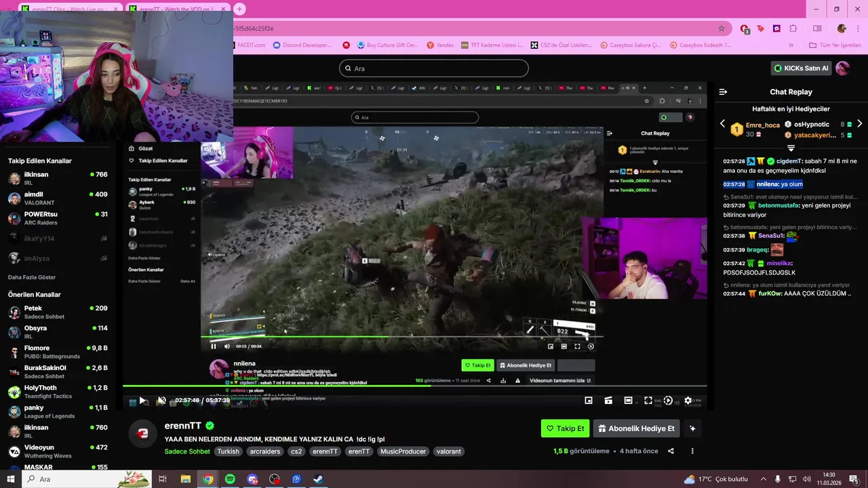The width and height of the screenshot is (868, 488).
Task: Click cigdemT username in chat
Action: click(789, 161)
